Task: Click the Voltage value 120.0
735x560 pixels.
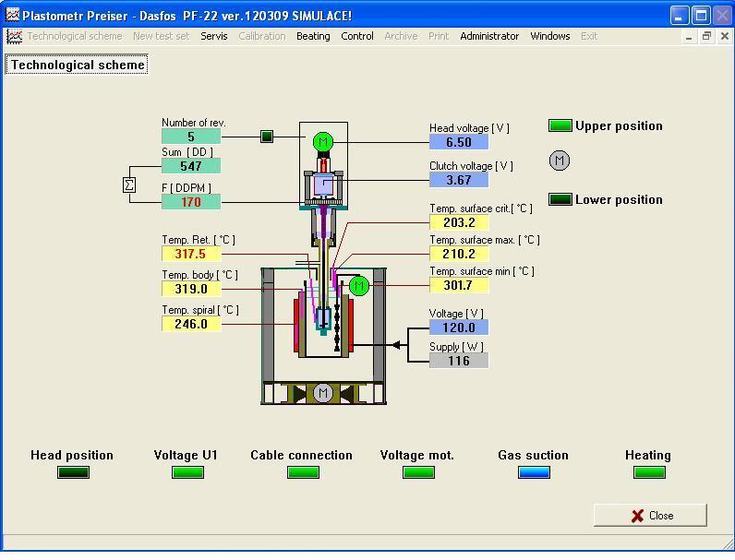Action: [x=458, y=328]
